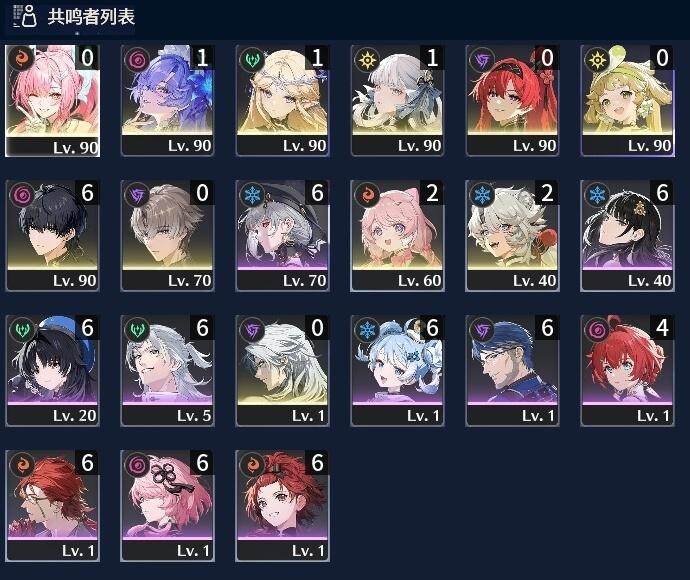Click the 共鸣者列表 title text
This screenshot has width=690, height=580.
click(x=91, y=17)
